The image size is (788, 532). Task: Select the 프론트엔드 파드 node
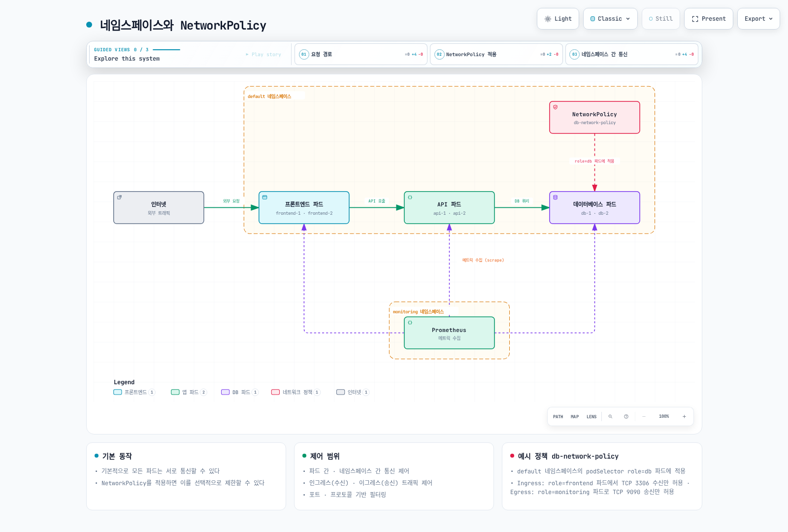click(304, 207)
